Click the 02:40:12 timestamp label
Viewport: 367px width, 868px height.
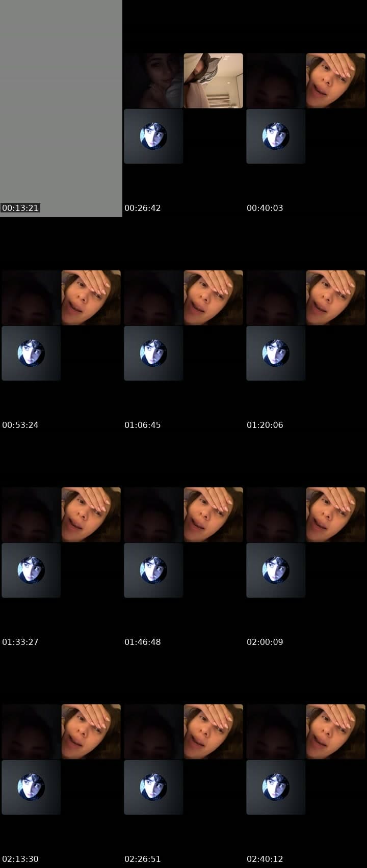pos(265,859)
